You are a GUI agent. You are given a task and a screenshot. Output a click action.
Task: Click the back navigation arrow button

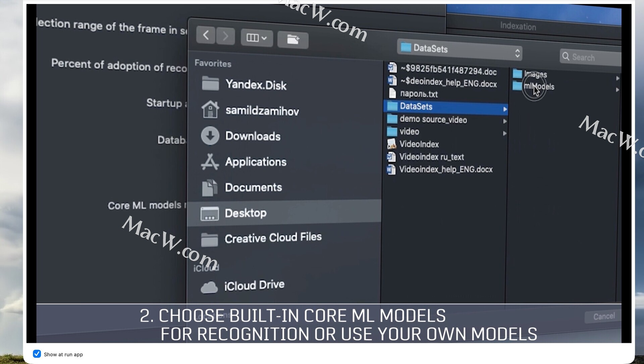click(x=206, y=35)
